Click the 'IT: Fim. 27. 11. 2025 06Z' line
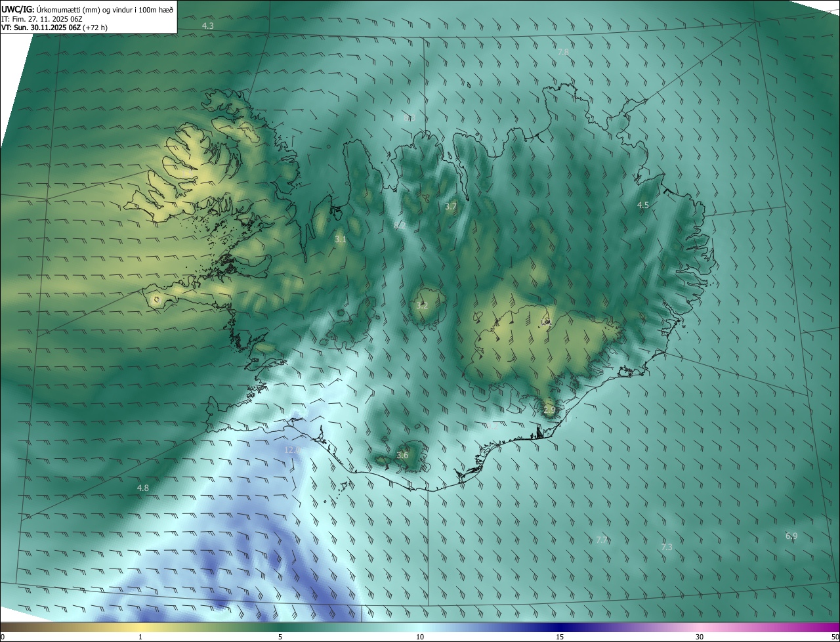 41,18
